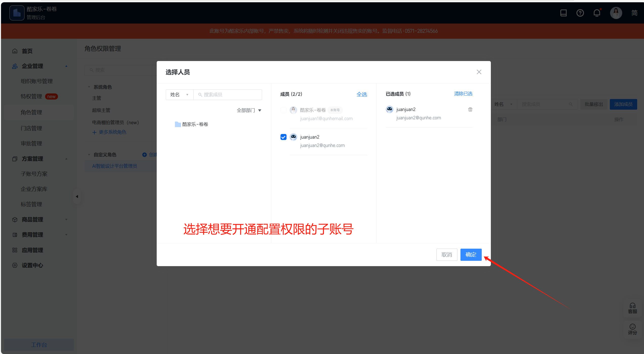
Task: Collapse the sidebar with the arrow handle
Action: pos(77,196)
